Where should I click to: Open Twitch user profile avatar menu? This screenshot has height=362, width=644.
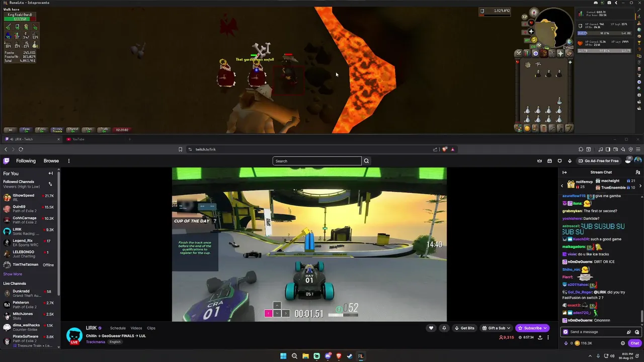(638, 161)
